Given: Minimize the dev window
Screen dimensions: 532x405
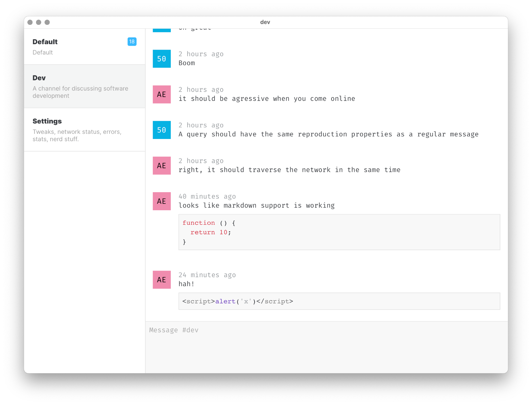Looking at the screenshot, I should point(39,22).
